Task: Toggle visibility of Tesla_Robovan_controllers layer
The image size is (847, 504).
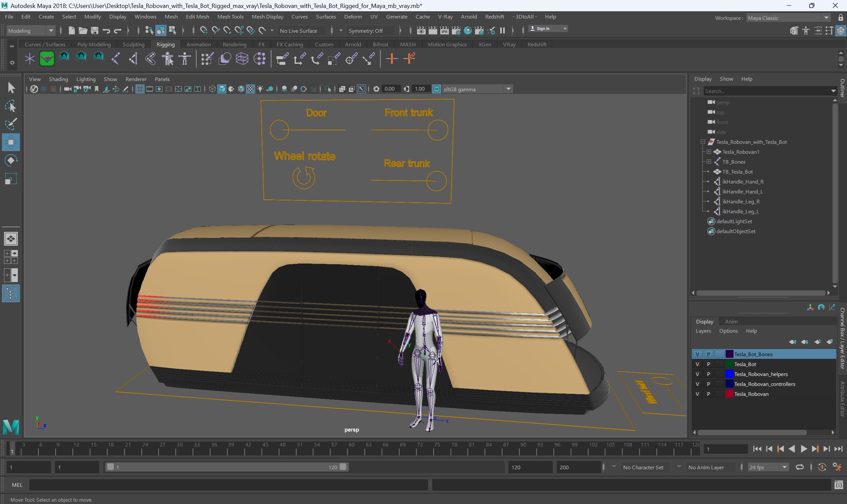Action: (x=697, y=384)
